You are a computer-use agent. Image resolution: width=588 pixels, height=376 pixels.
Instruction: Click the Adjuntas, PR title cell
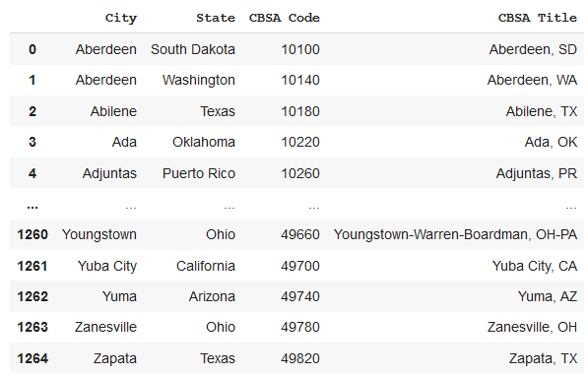537,173
